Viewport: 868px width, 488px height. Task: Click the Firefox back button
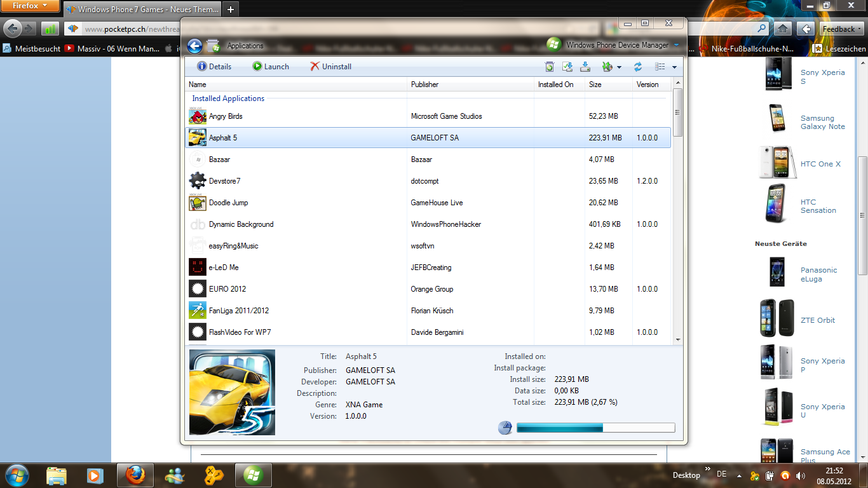tap(13, 29)
